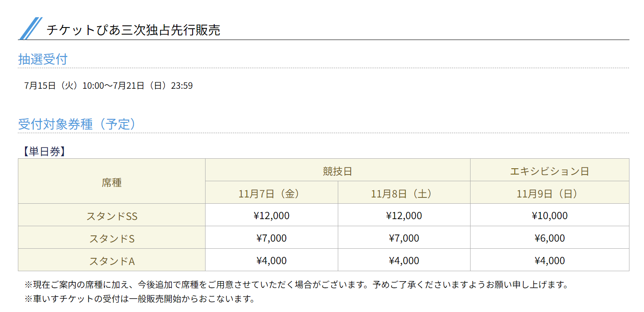
Task: Click the lottery period text 7月15日 to 7月21日
Action: tap(109, 86)
